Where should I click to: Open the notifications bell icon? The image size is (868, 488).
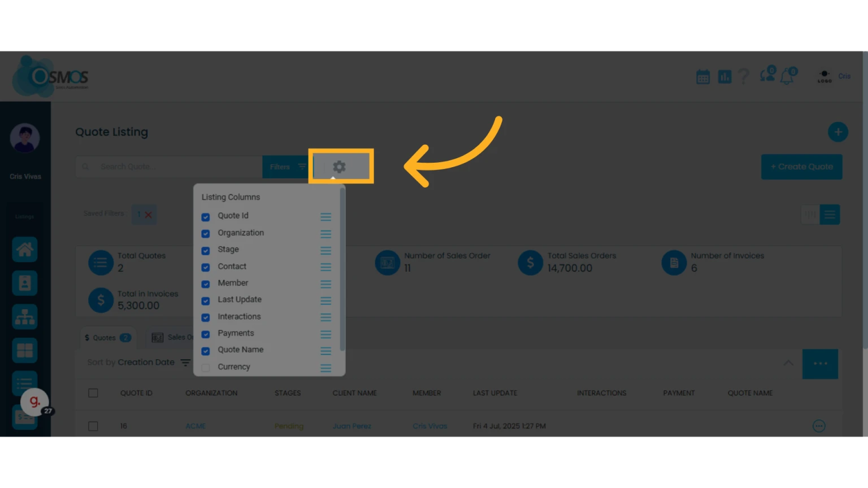pos(788,75)
